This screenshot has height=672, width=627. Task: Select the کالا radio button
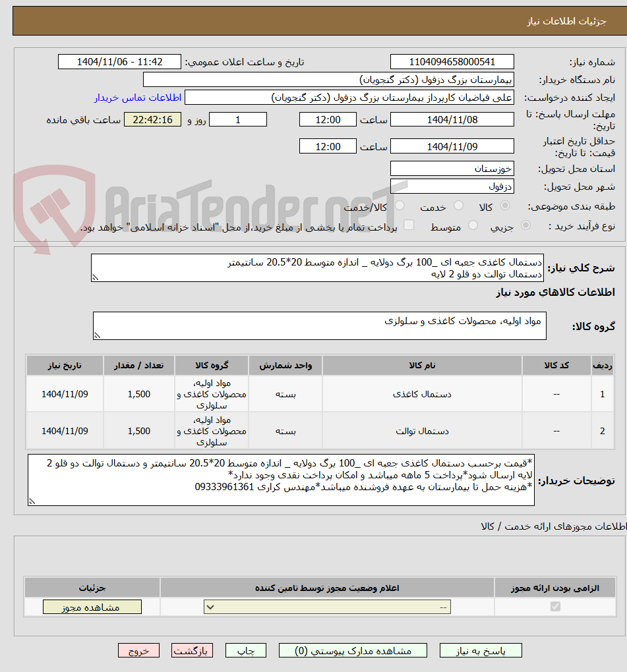point(505,206)
